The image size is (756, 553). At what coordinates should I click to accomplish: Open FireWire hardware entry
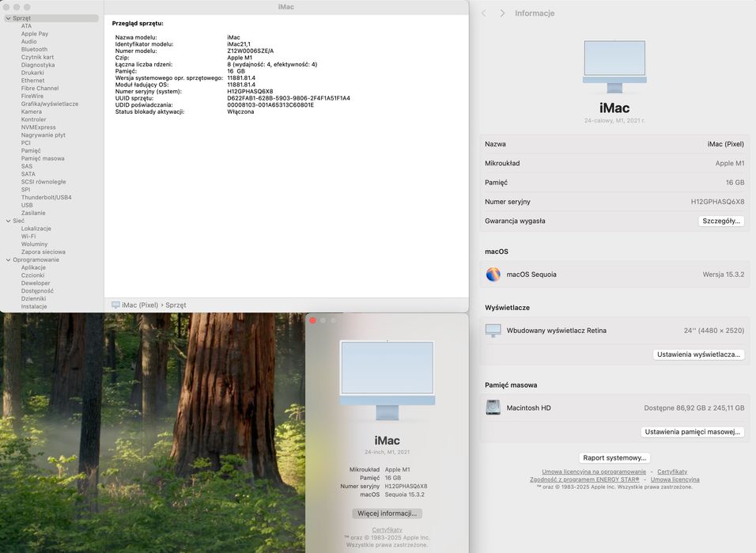(32, 96)
